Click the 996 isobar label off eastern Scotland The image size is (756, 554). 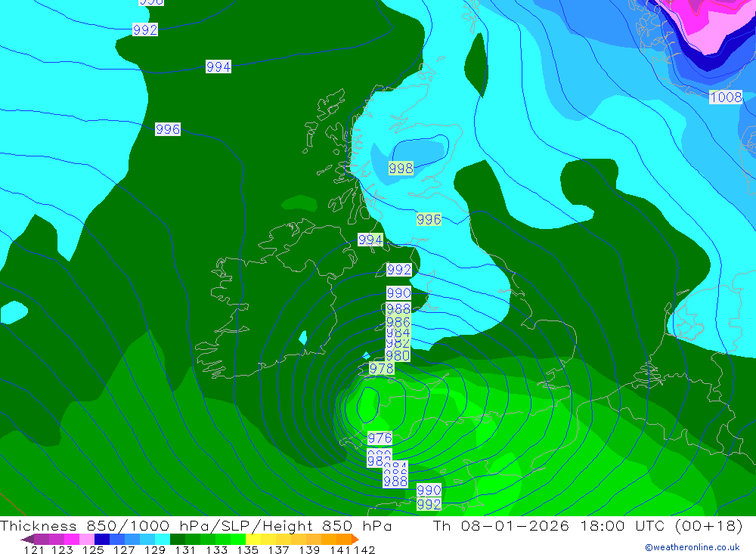429,219
